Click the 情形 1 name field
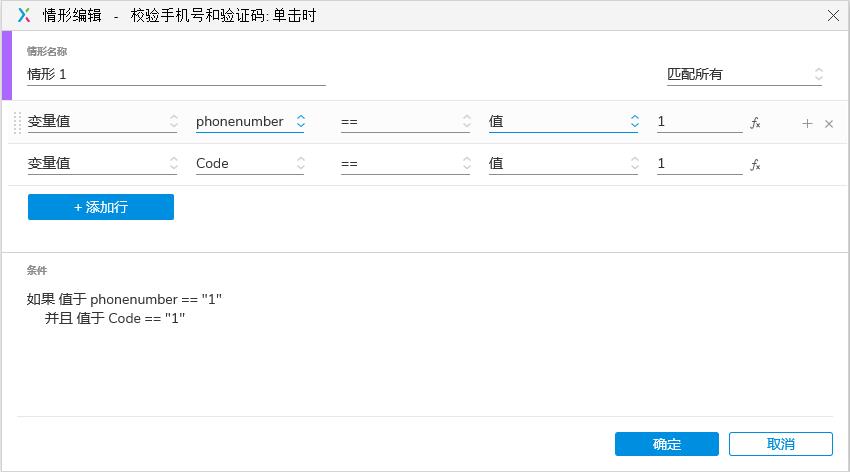This screenshot has width=850, height=472. click(x=176, y=74)
